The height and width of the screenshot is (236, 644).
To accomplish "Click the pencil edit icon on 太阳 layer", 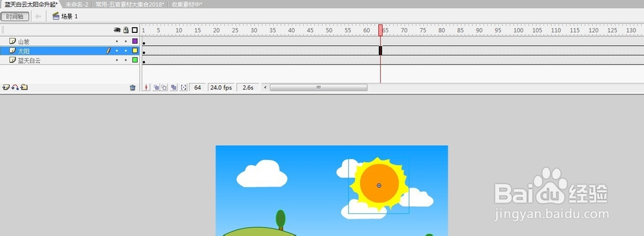I will 109,50.
